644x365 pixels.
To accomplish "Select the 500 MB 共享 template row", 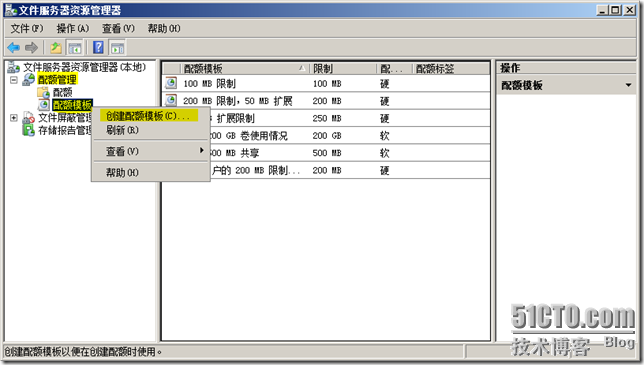I will [327, 153].
